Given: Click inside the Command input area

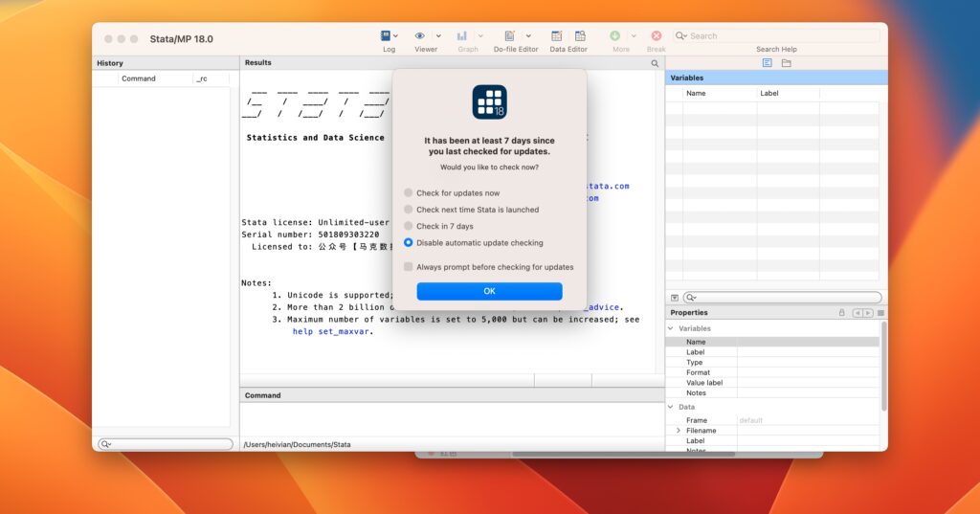Looking at the screenshot, I should click(x=452, y=419).
